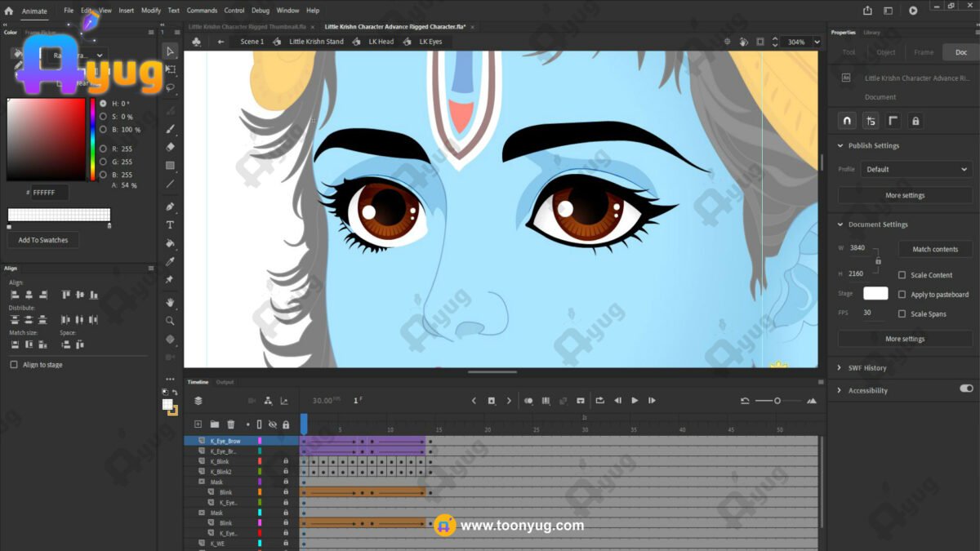Enable the Apply to pasteboard checkbox
The width and height of the screenshot is (980, 551).
point(902,295)
